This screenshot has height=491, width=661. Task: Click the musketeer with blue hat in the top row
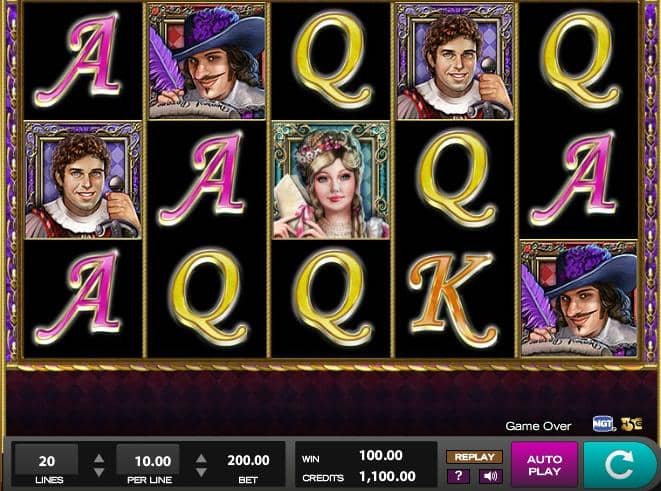pyautogui.click(x=207, y=62)
